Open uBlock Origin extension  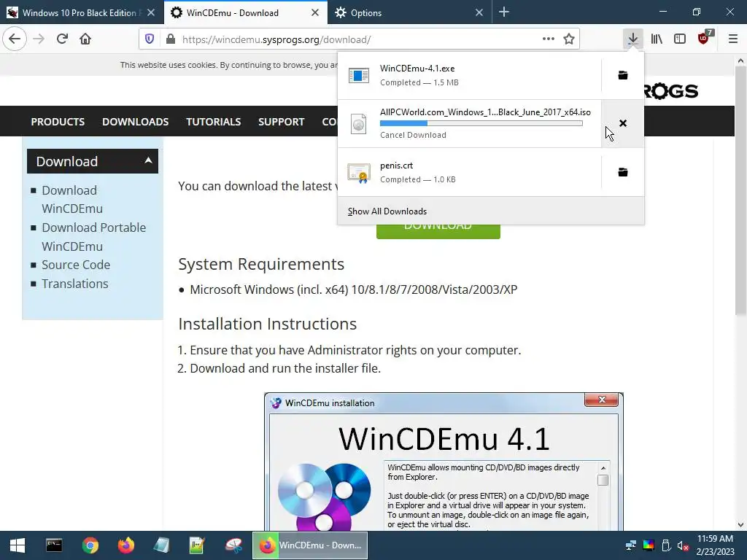[704, 39]
